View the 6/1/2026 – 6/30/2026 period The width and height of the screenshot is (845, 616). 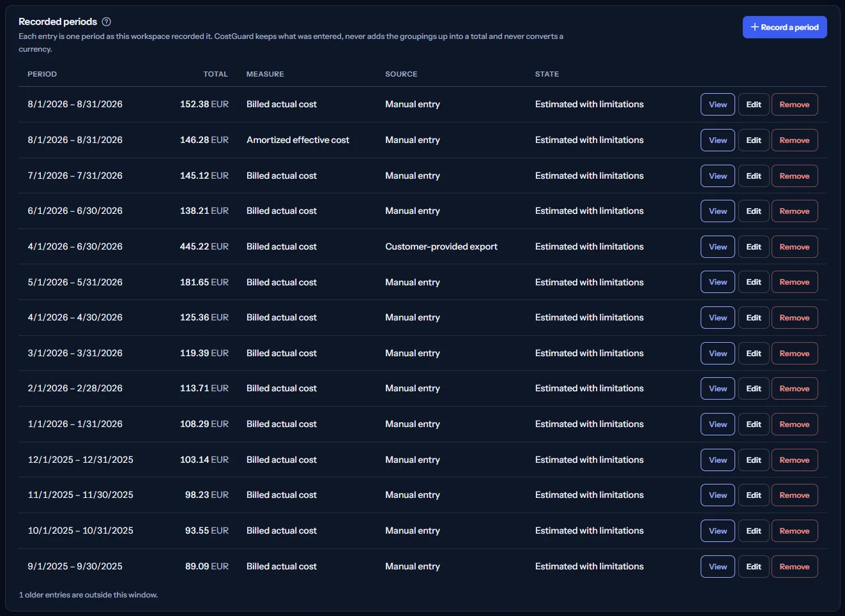718,211
